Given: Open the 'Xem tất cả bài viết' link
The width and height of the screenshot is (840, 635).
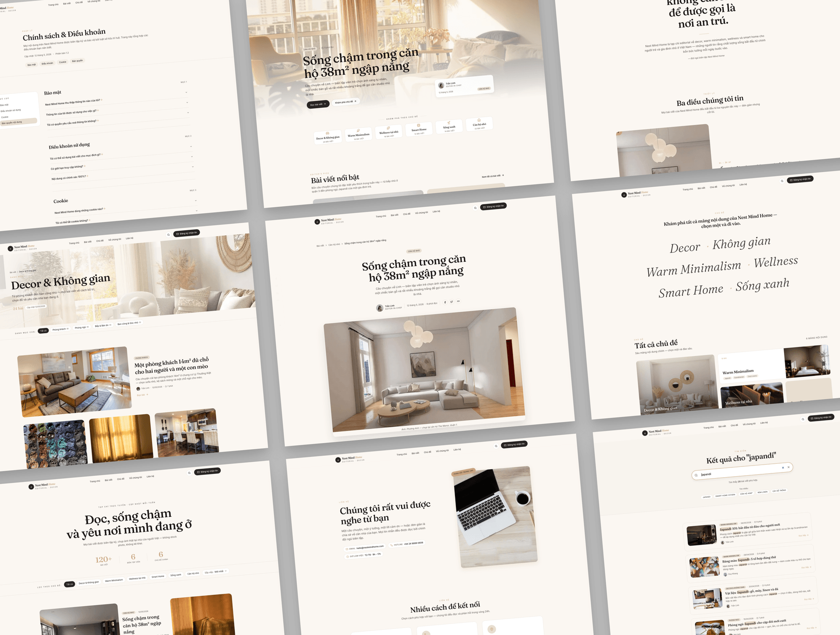Looking at the screenshot, I should click(493, 176).
